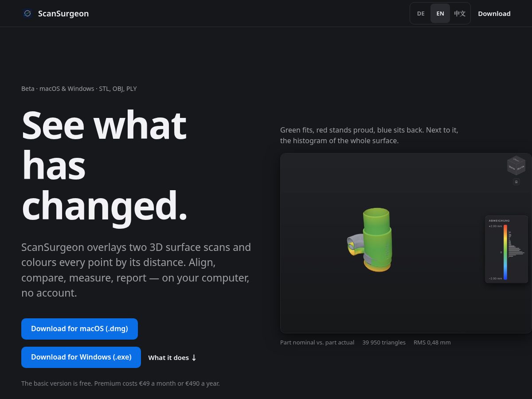Click the 'See what has changed.' headline
This screenshot has width=532, height=399.
[x=105, y=166]
